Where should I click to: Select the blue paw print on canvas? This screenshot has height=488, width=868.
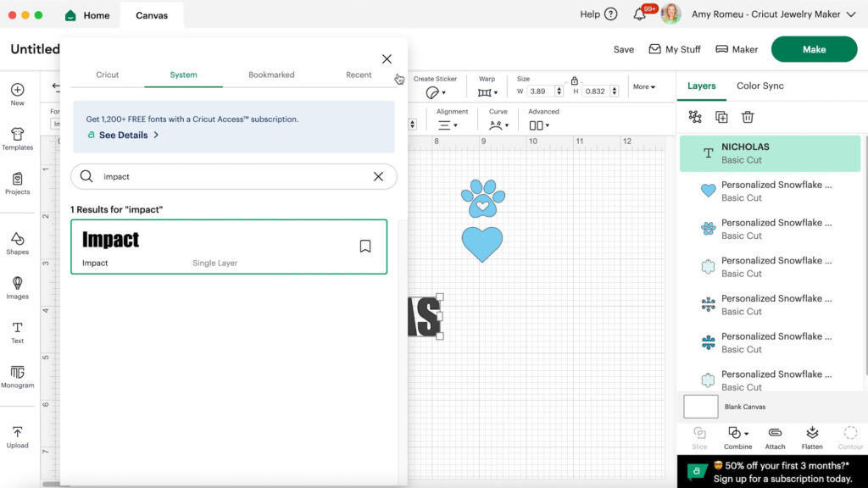[482, 197]
